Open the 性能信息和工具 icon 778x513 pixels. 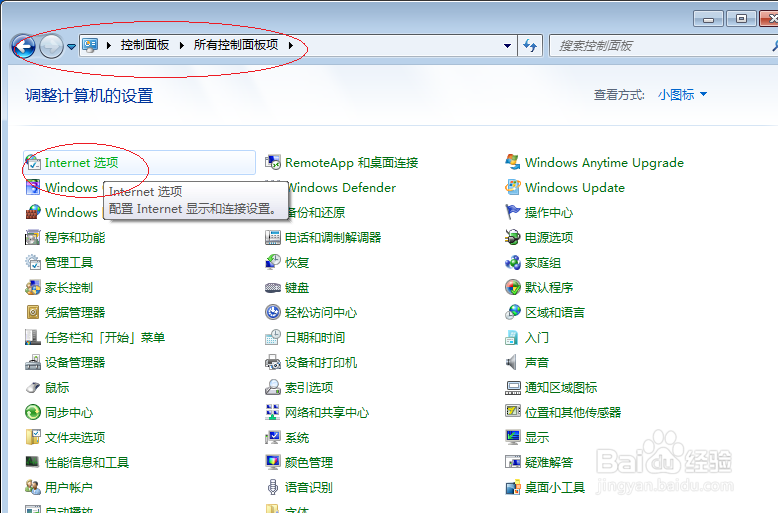[33, 462]
